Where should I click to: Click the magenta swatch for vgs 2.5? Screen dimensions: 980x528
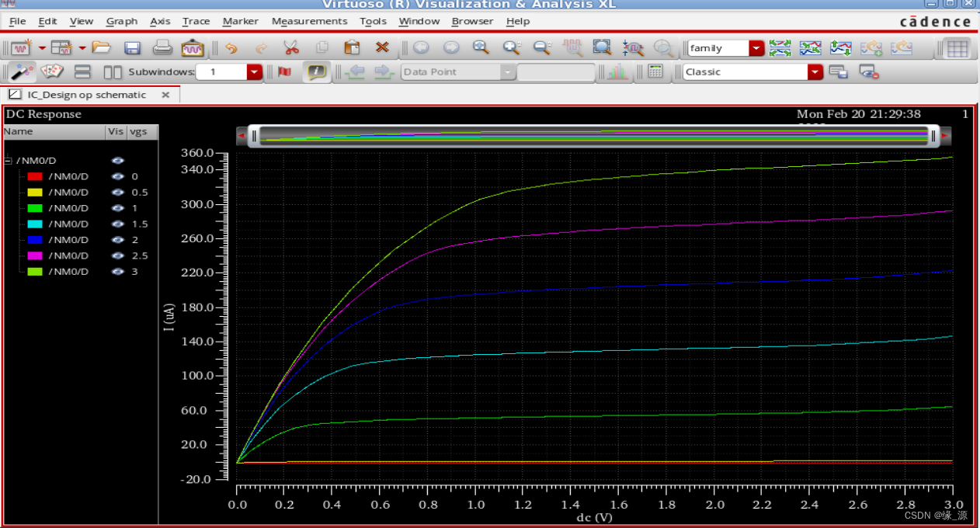coord(35,255)
